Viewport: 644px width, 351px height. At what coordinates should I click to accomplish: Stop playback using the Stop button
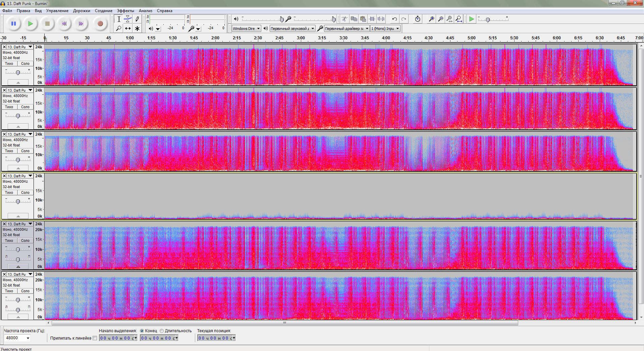click(47, 24)
